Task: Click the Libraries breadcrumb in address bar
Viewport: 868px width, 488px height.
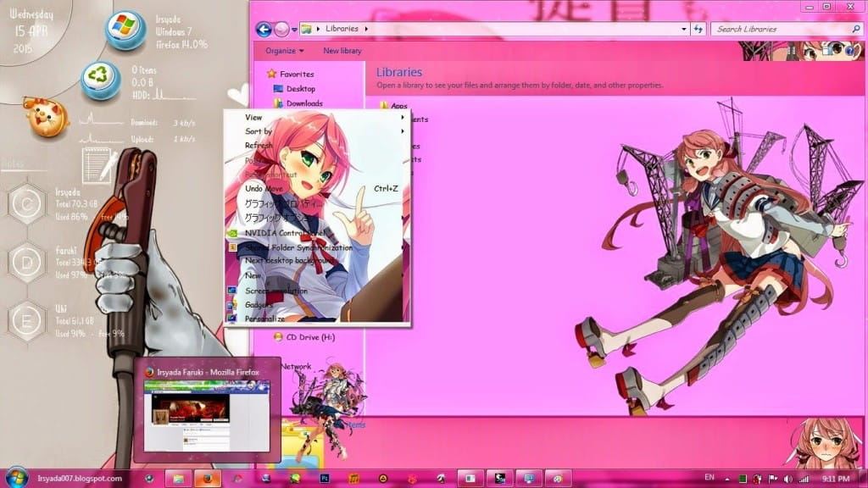Action: (342, 28)
